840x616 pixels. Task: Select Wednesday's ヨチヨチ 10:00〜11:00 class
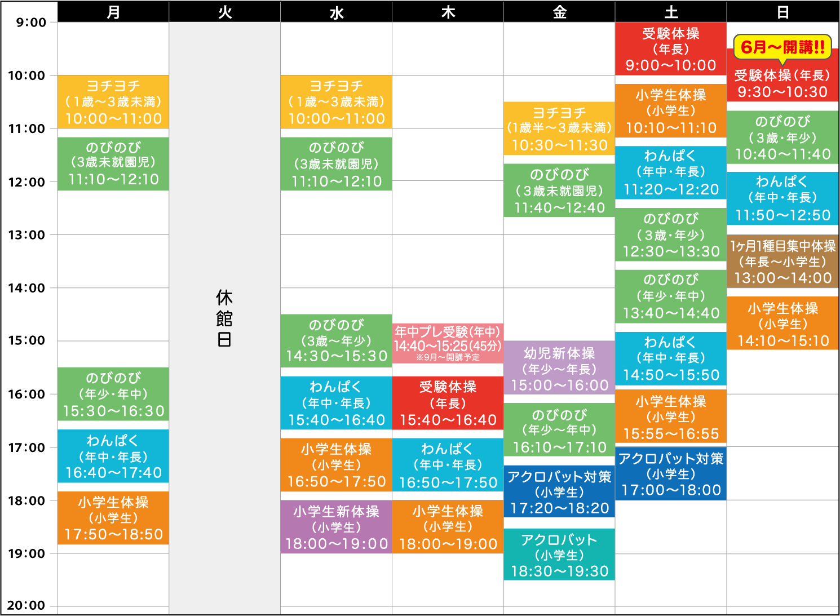pyautogui.click(x=337, y=102)
